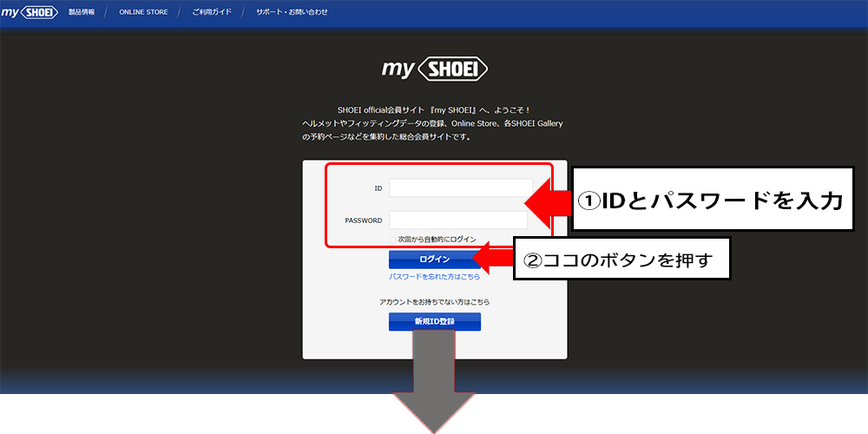Open the パスワードを忘れた方はこちら link

click(434, 277)
